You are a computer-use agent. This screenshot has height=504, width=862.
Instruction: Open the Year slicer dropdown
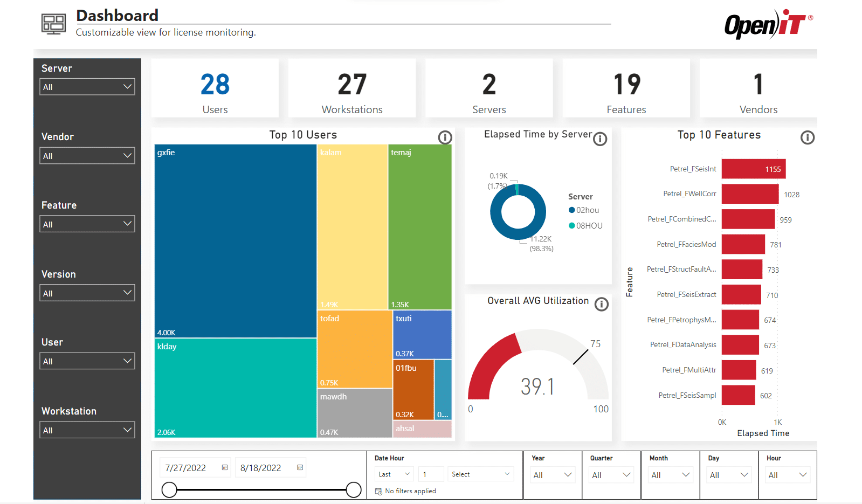point(553,475)
